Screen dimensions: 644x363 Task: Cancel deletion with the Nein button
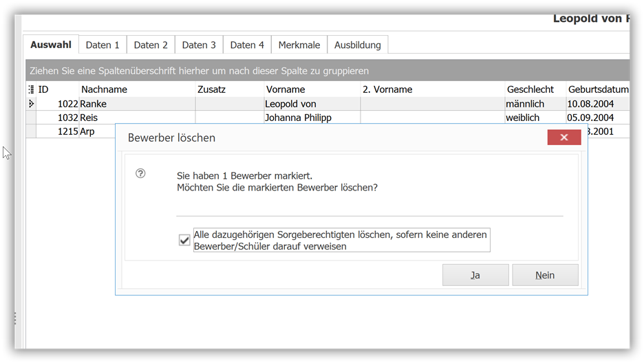545,275
